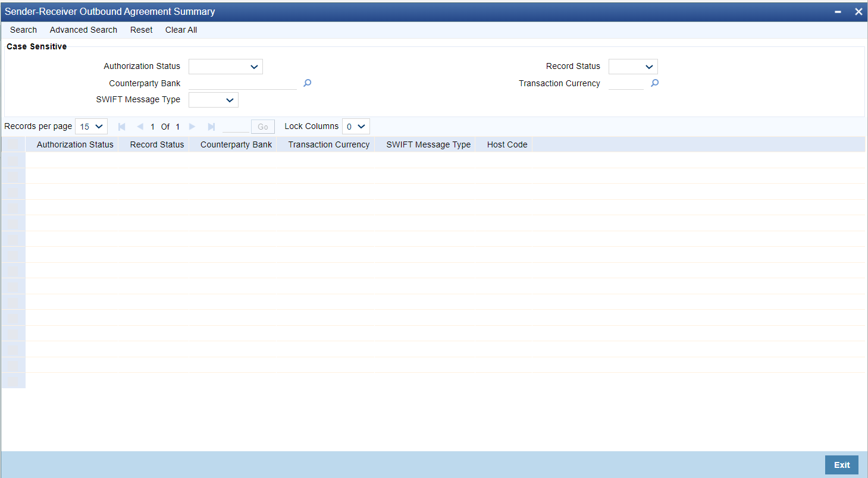
Task: Select the header row selector cell
Action: 13,144
